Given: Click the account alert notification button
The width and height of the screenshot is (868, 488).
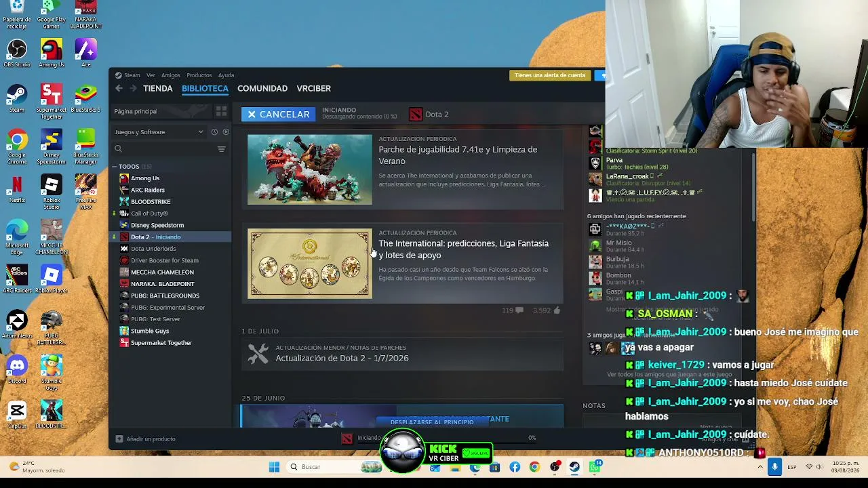Looking at the screenshot, I should click(x=550, y=75).
